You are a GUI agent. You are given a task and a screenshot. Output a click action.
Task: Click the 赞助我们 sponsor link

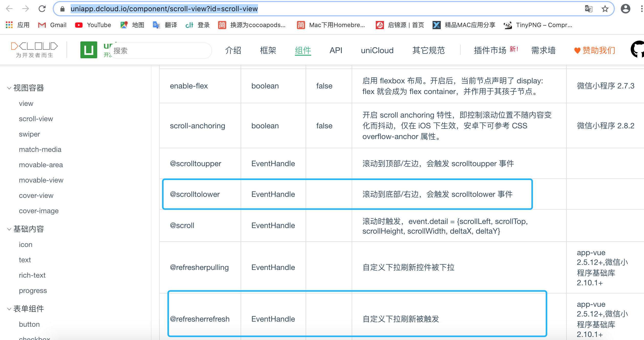point(595,50)
